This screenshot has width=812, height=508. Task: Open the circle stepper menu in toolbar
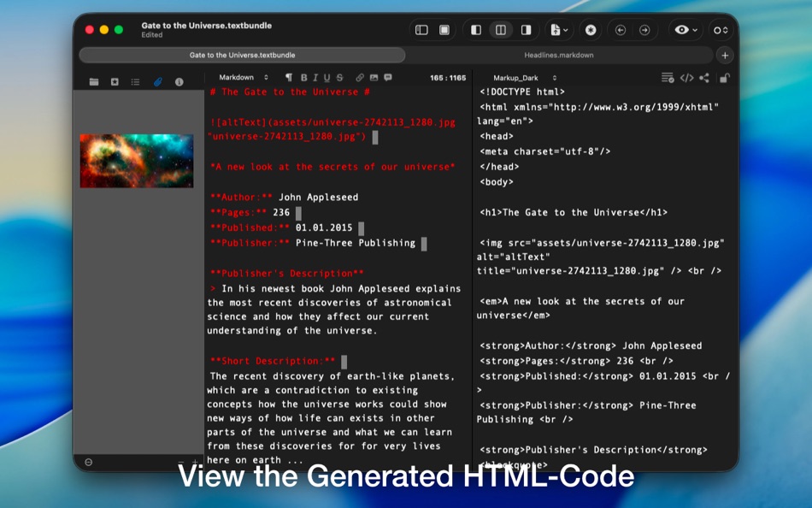point(721,30)
